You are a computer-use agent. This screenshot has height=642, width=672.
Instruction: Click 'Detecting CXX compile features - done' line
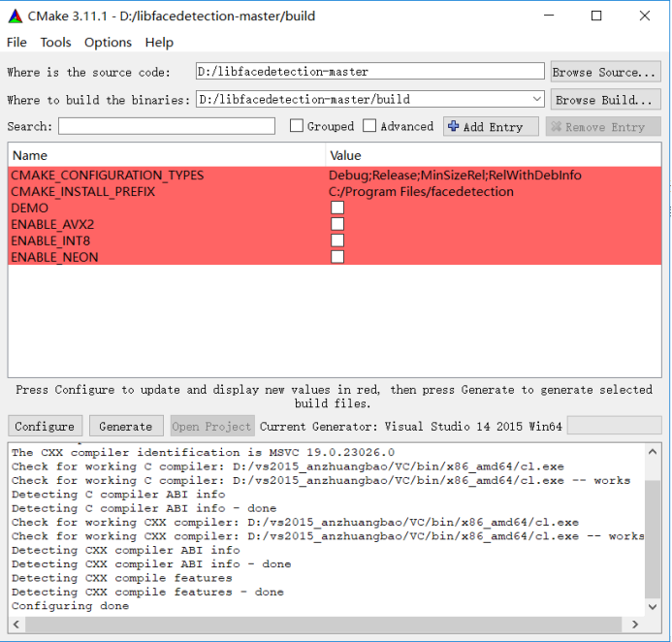click(147, 592)
